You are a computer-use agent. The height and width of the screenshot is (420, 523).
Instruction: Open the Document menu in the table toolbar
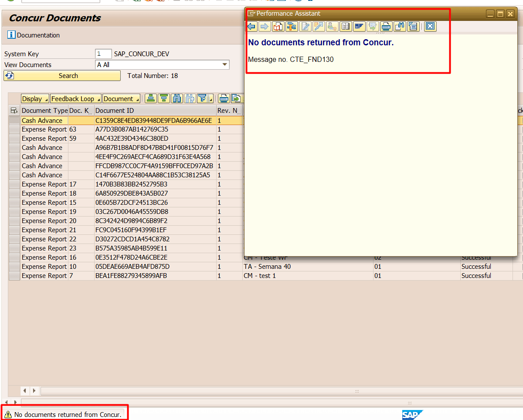click(120, 98)
